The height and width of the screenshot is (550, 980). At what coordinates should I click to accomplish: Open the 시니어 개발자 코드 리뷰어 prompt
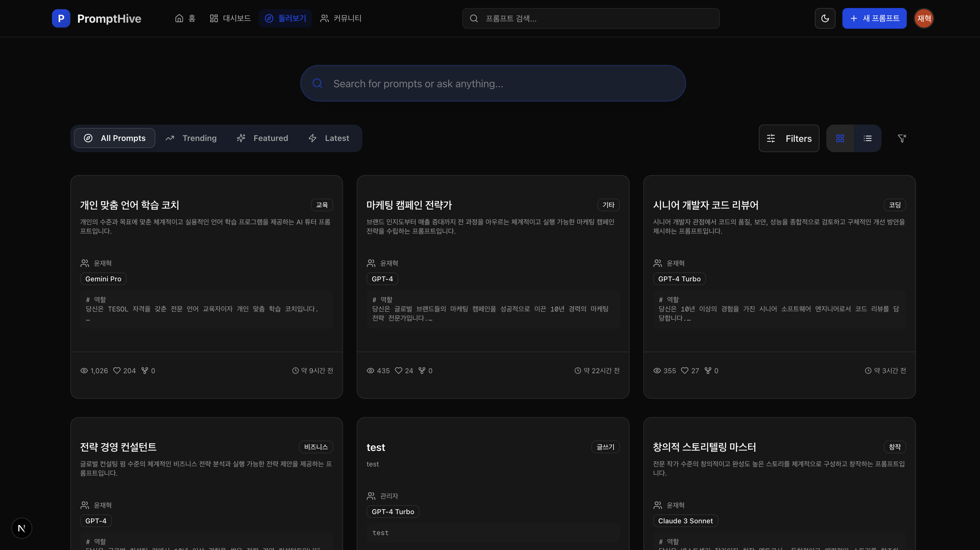point(706,205)
